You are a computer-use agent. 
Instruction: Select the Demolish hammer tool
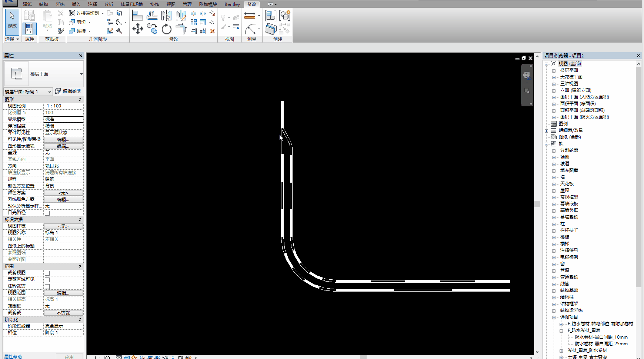[x=119, y=31]
